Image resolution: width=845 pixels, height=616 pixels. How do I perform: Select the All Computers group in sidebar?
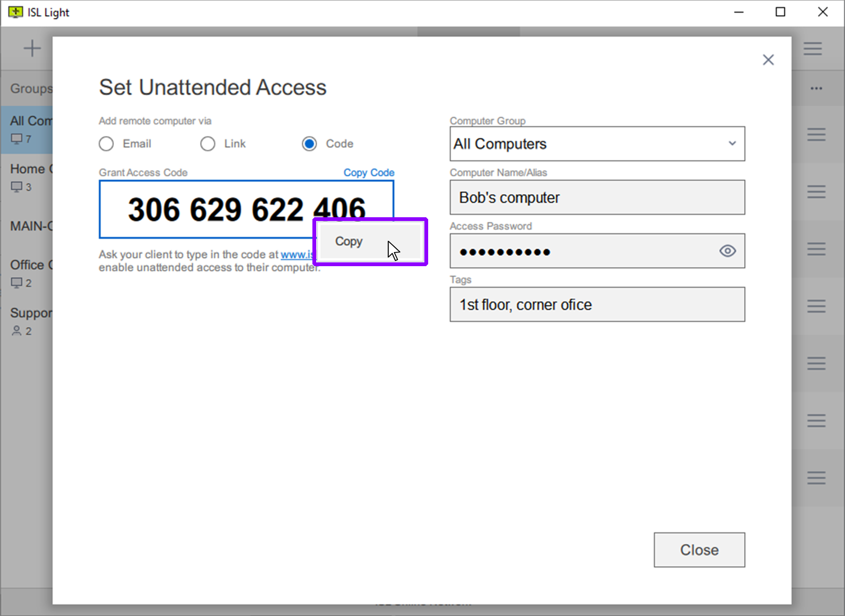27,129
